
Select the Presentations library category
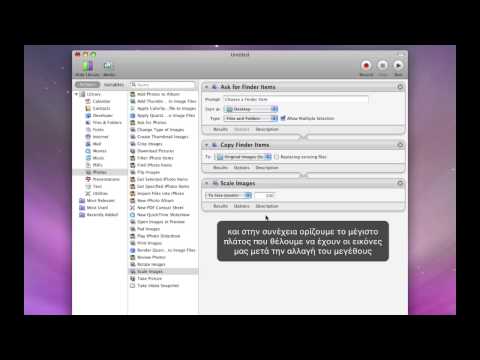106,179
